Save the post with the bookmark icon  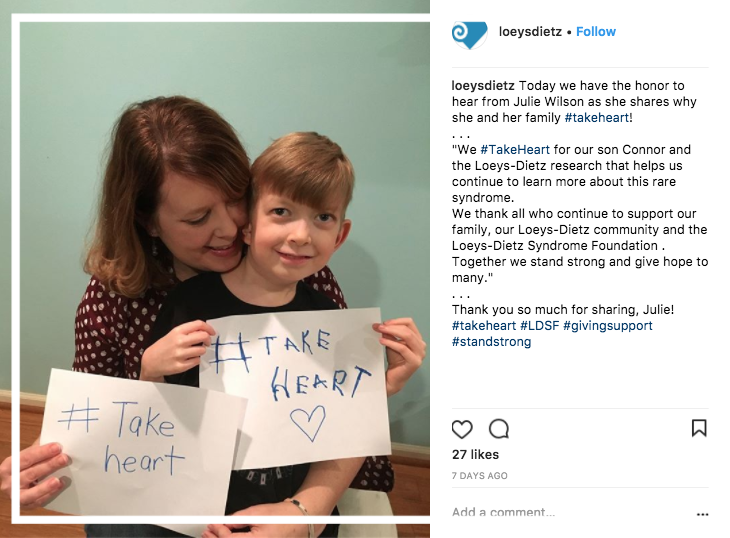tap(699, 428)
